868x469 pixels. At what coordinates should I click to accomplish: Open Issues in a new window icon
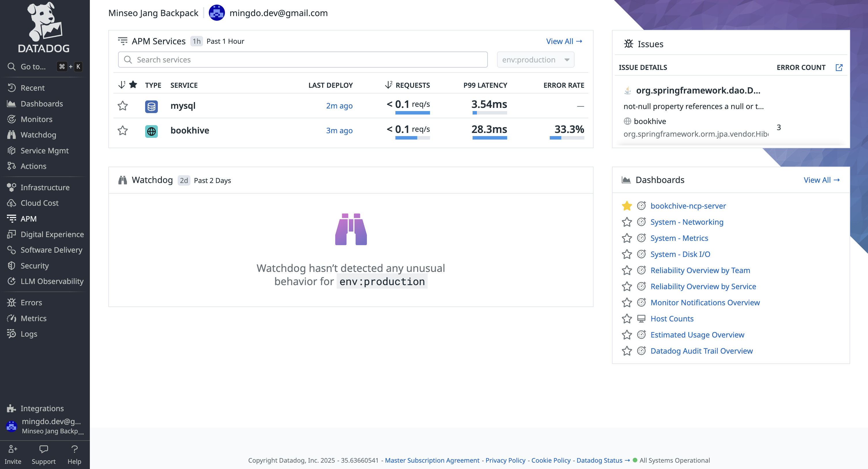[839, 67]
